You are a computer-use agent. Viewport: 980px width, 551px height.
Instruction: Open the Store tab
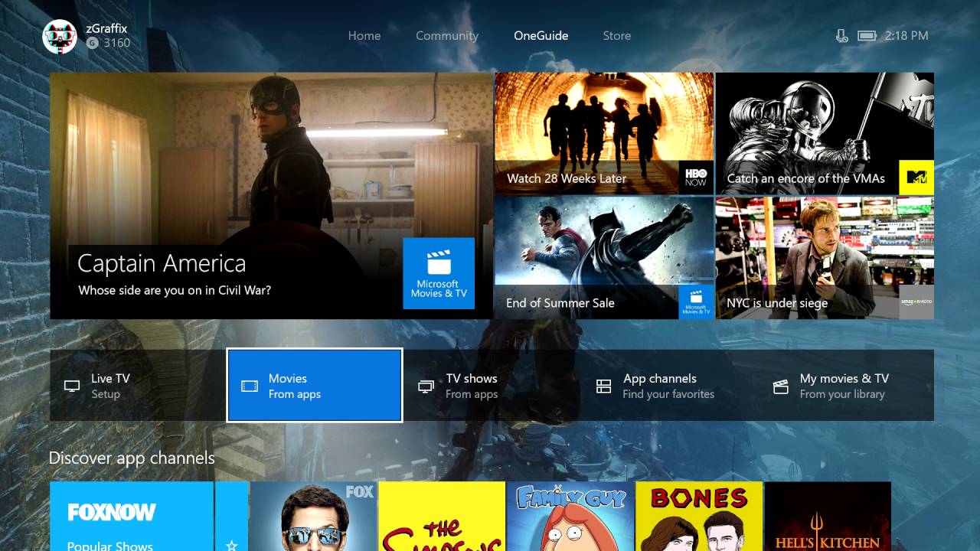[616, 35]
